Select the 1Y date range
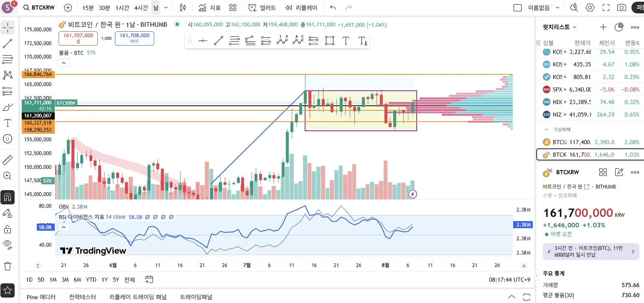 104,280
